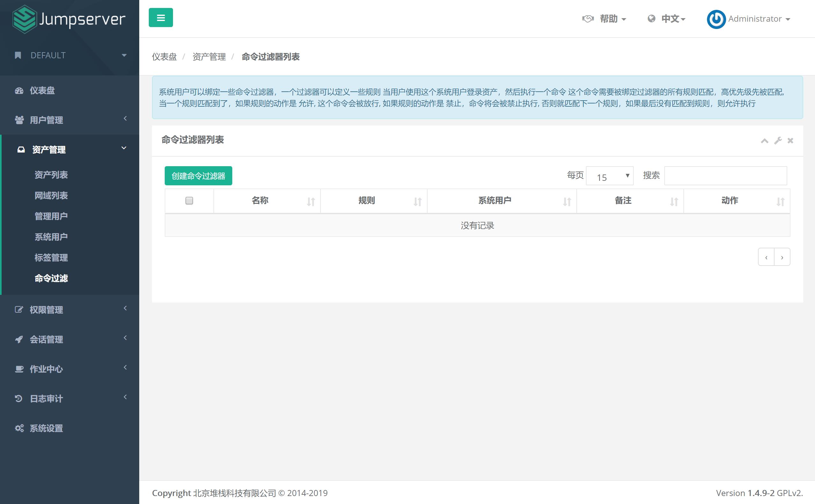Open the 帮助 (Help) menu
Image resolution: width=815 pixels, height=504 pixels.
tap(608, 18)
